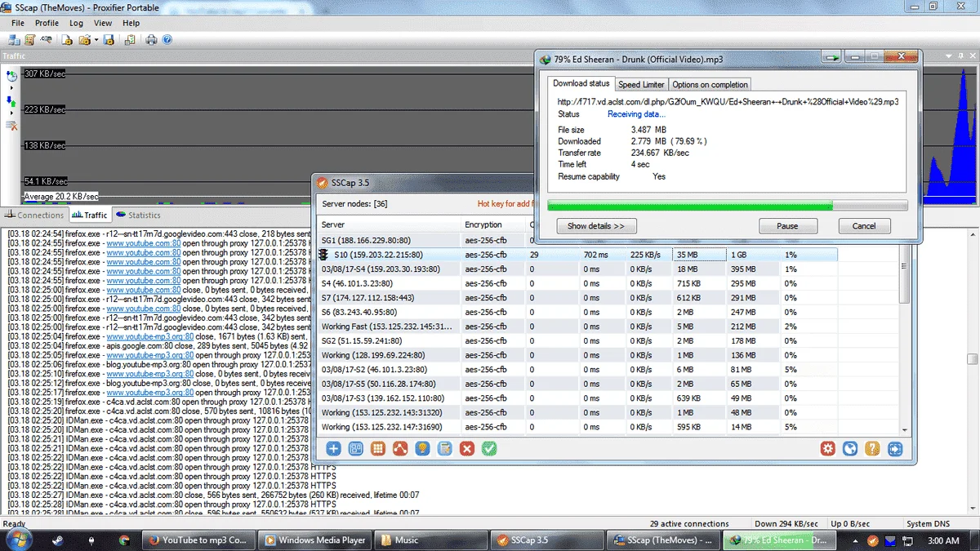Screen dimensions: 980x551
Task: Open the View menu
Action: coord(104,23)
